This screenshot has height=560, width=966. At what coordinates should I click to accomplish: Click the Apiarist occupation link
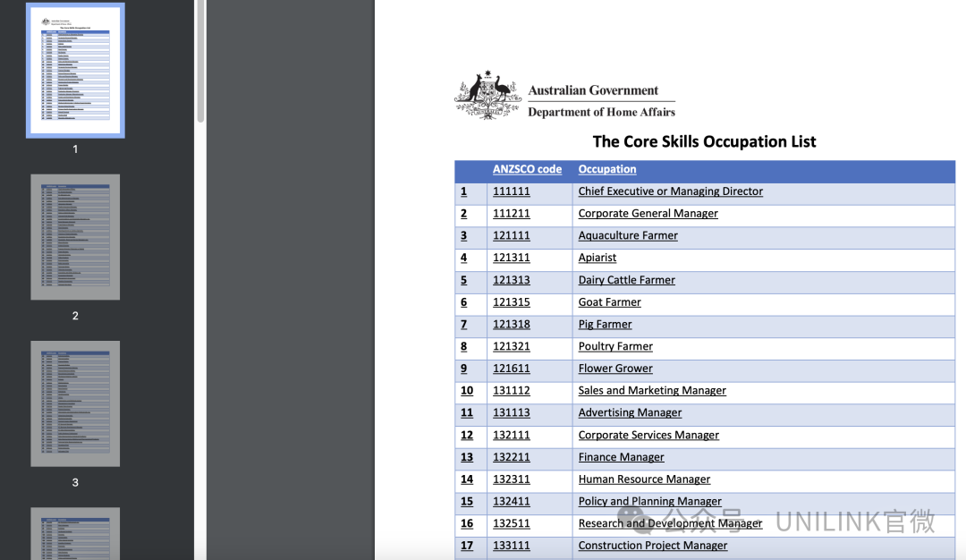(597, 258)
